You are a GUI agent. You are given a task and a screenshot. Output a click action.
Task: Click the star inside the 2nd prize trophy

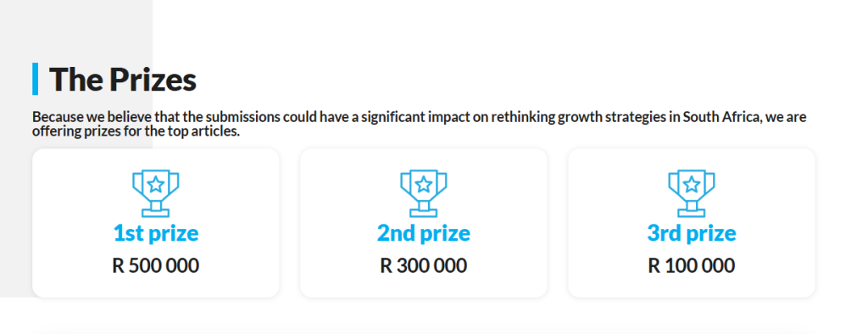[424, 184]
